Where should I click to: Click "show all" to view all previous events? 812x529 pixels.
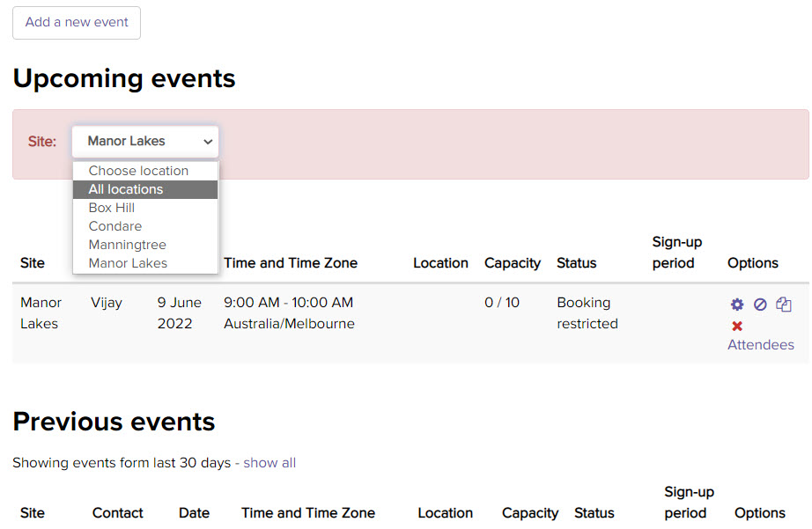coord(269,462)
